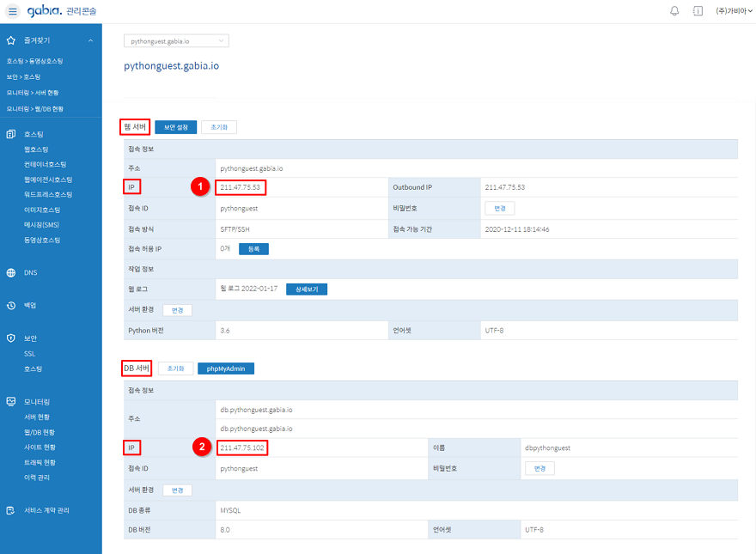Click the DB 이름 value dbpythonguest

(x=548, y=448)
